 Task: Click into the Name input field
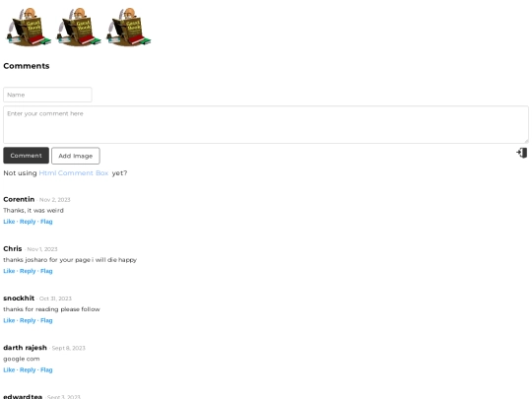point(47,95)
